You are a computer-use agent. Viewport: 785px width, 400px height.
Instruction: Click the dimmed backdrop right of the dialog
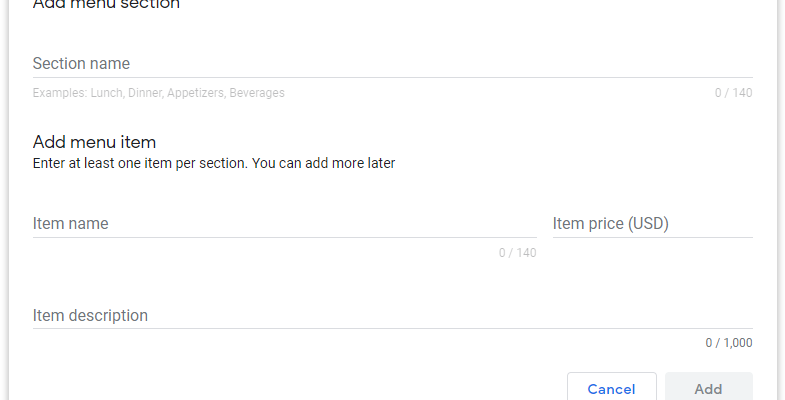781,200
